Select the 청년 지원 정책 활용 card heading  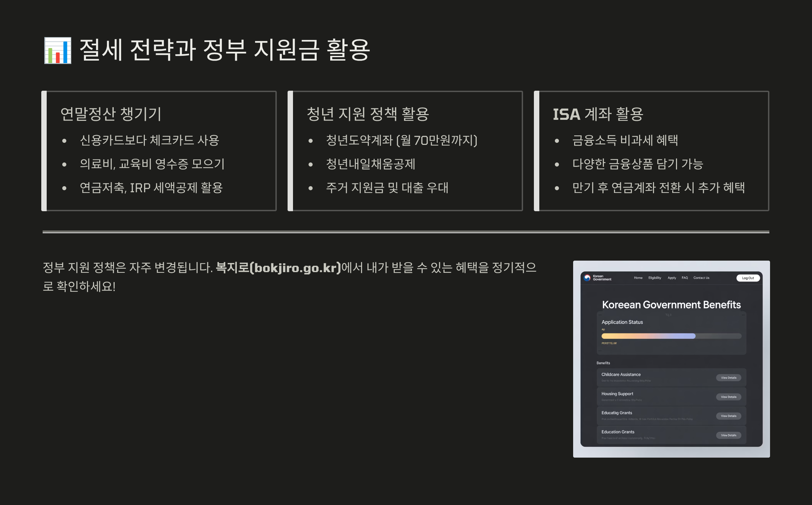pos(368,114)
